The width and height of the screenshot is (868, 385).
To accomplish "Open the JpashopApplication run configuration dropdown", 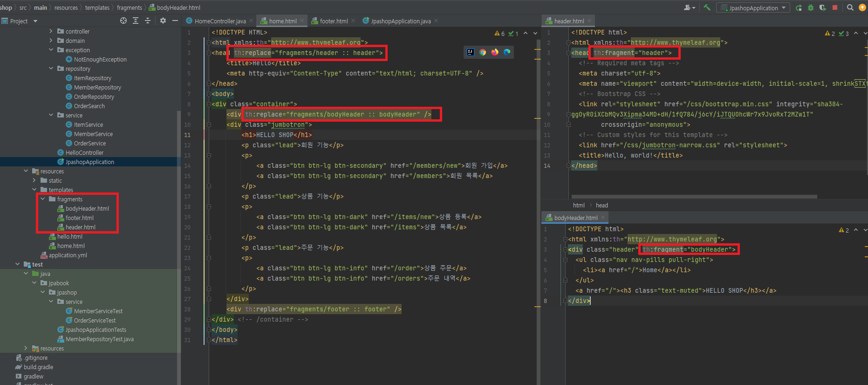I will pos(753,7).
